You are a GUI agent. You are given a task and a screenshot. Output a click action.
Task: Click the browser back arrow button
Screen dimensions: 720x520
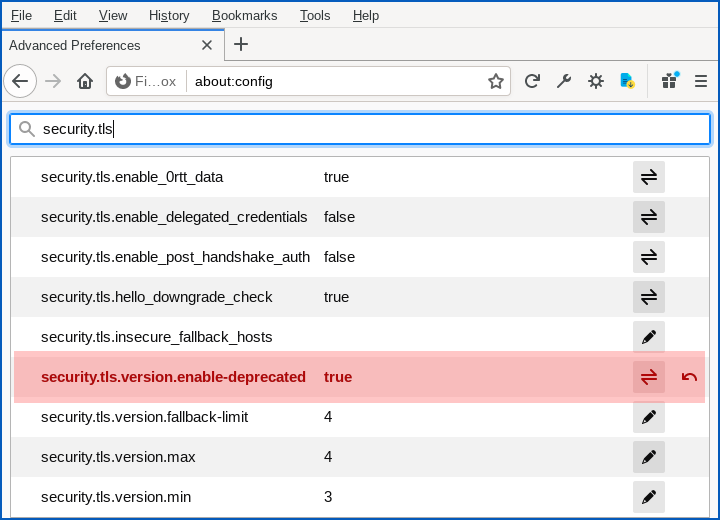point(21,81)
